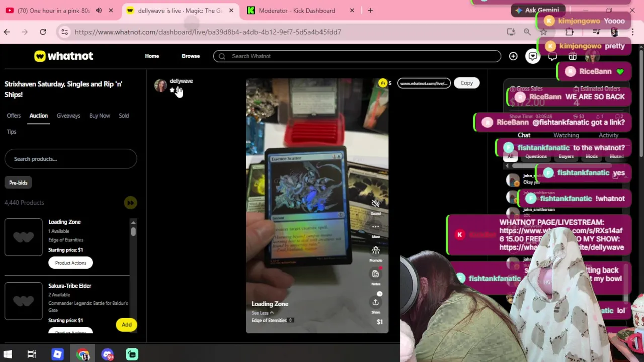Close the YouTube browser tab

111,10
